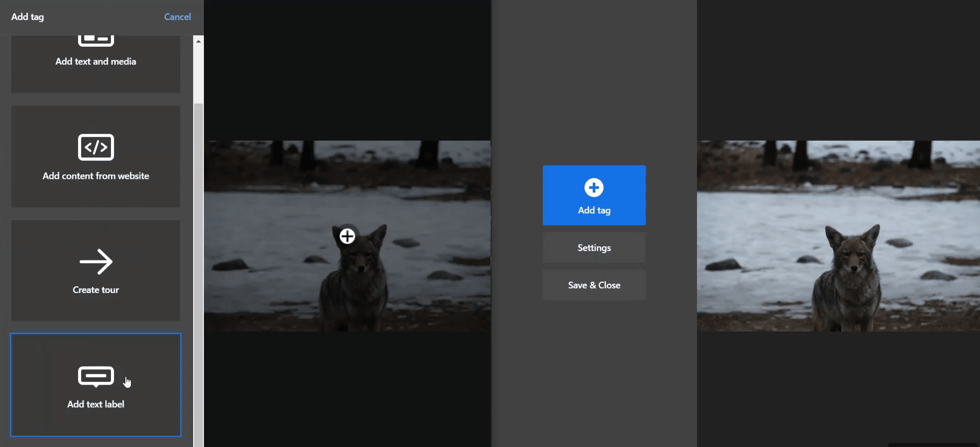Pick the Add text label caption
The height and width of the screenshot is (447, 980).
pyautogui.click(x=96, y=404)
